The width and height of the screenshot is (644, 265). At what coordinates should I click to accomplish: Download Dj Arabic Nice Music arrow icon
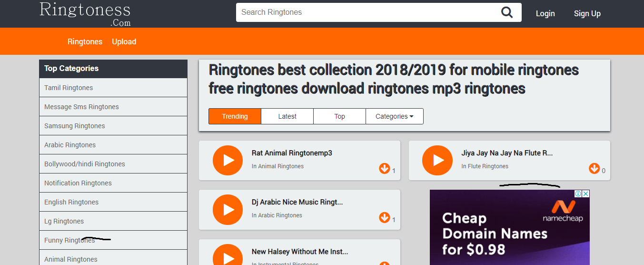pyautogui.click(x=385, y=218)
